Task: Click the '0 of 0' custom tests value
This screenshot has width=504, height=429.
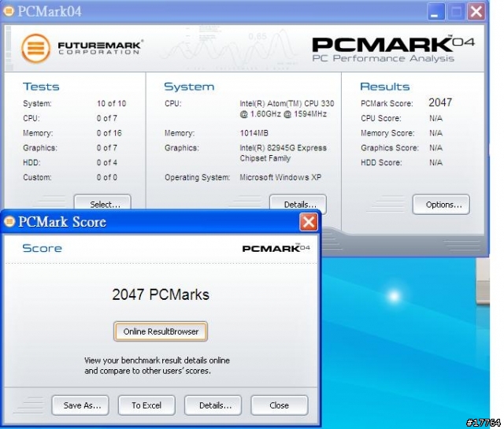Action: pos(107,177)
